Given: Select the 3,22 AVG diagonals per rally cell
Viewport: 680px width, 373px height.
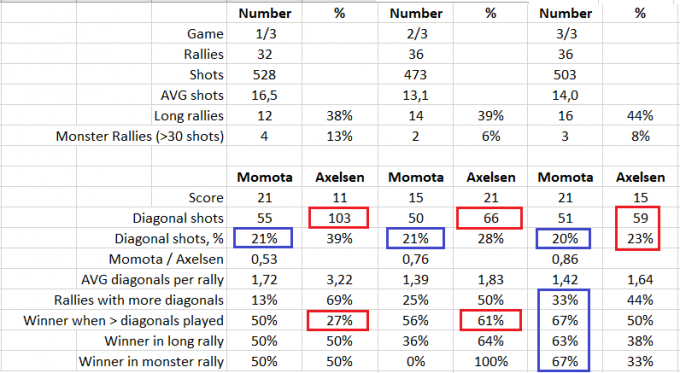Looking at the screenshot, I should coord(340,279).
